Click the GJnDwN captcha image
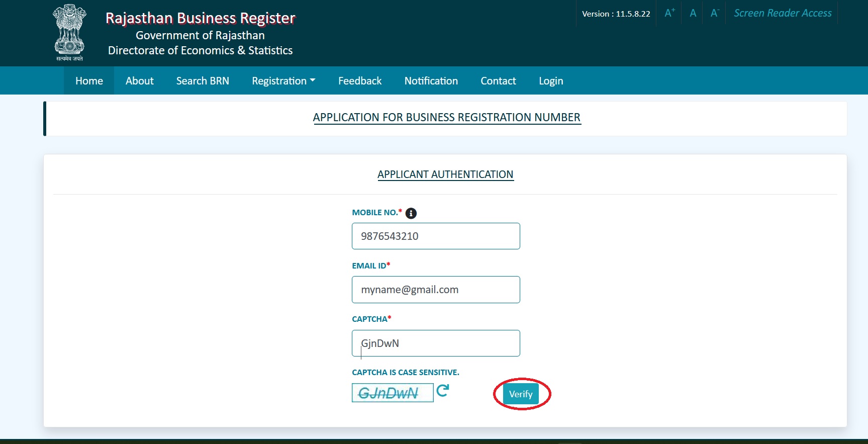The width and height of the screenshot is (868, 444). click(x=392, y=393)
